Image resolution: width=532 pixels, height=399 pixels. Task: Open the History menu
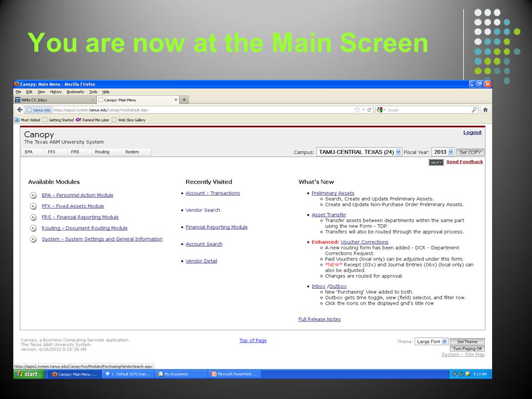(x=55, y=92)
